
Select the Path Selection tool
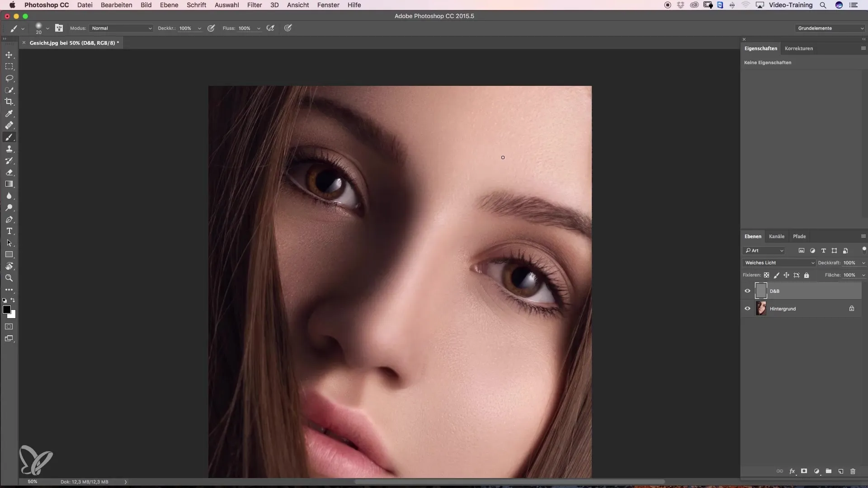pos(9,243)
